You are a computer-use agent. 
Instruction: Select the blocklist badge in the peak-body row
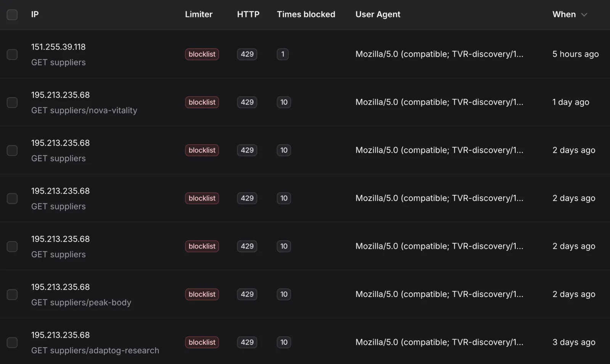[202, 294]
